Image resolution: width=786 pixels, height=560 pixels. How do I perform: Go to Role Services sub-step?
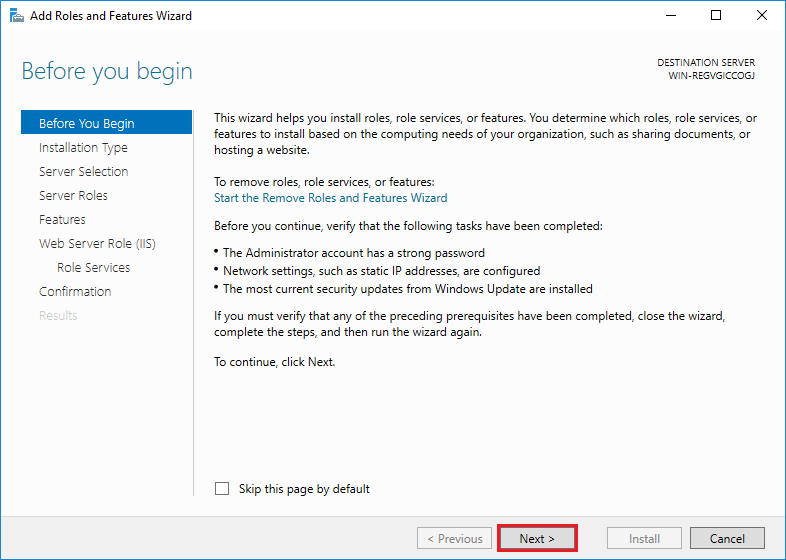coord(93,268)
